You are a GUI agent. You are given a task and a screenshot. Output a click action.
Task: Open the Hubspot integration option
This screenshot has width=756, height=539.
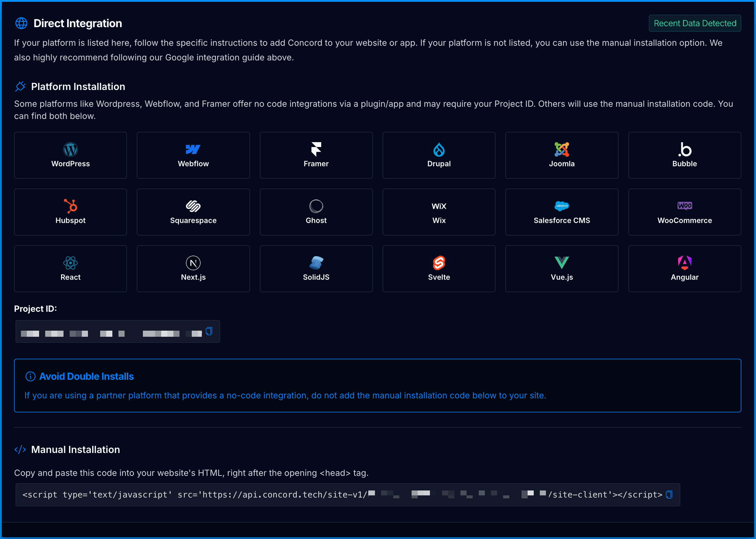(71, 212)
